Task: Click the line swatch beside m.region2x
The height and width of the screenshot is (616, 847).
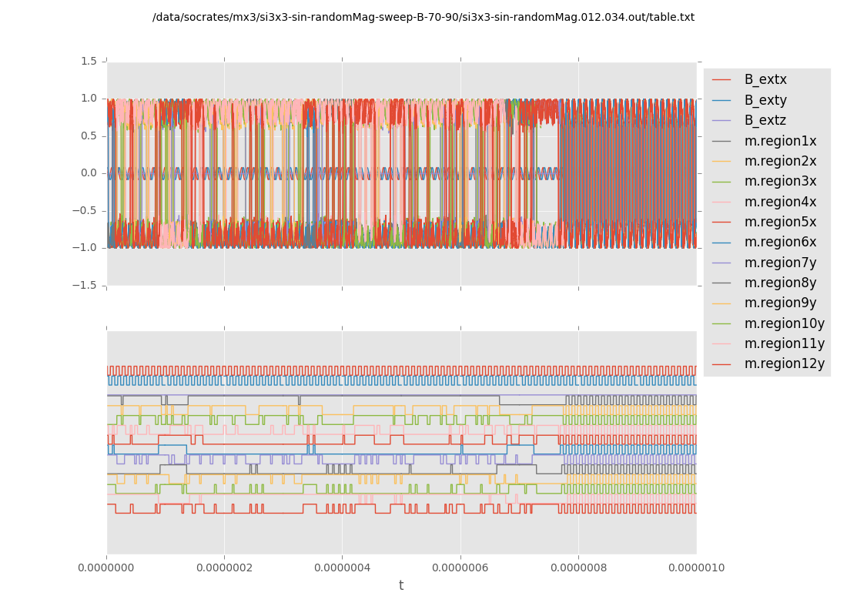Action: click(721, 162)
